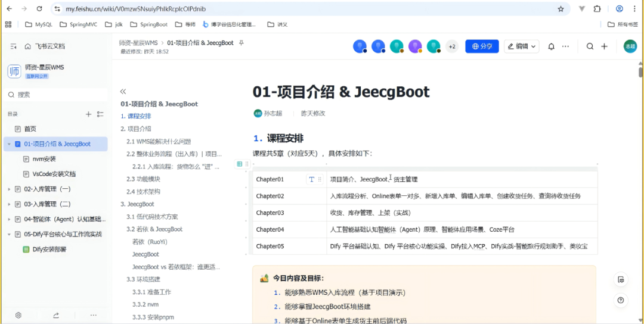
Task: Open the nvm安装 page in sidebar
Action: coord(44,159)
